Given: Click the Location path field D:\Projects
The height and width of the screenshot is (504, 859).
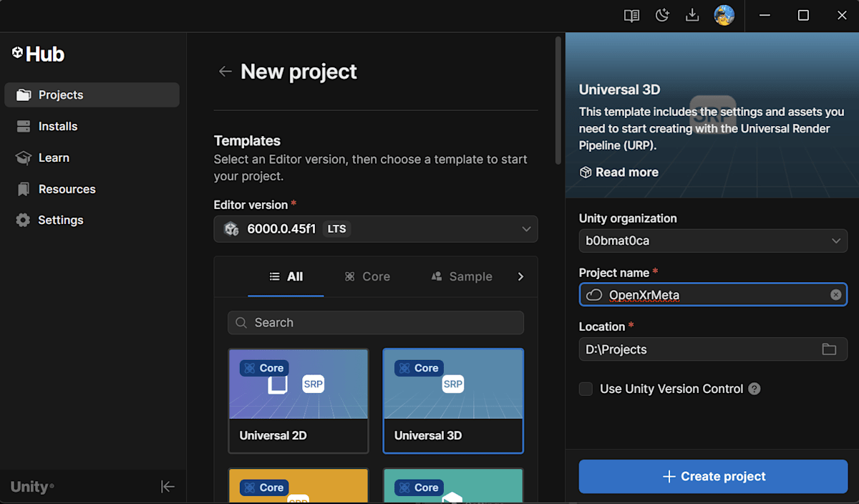Looking at the screenshot, I should pos(713,349).
